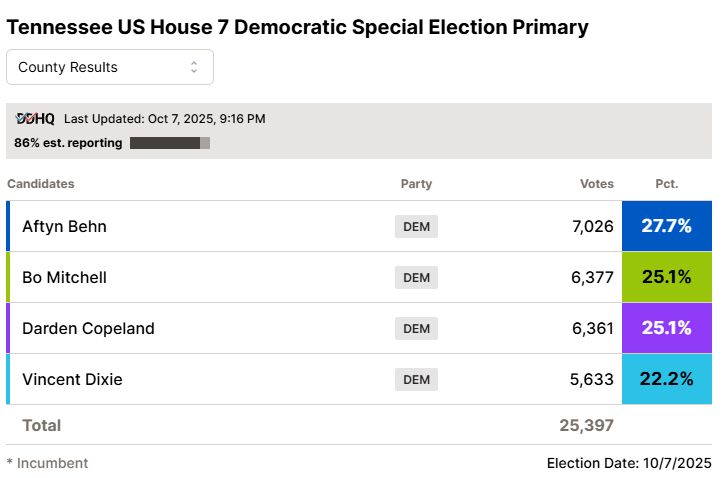Click the Party column header
Screen dimensions: 725x478
pyautogui.click(x=416, y=184)
